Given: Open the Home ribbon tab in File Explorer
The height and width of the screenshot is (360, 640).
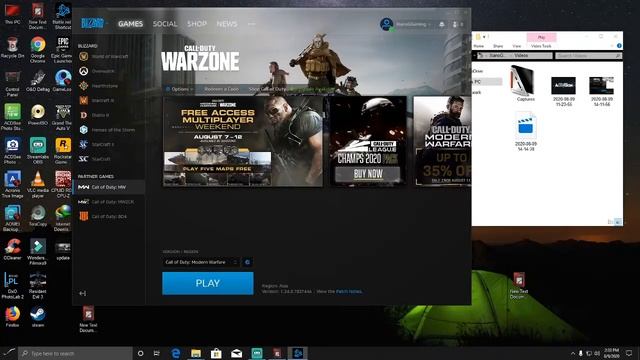Looking at the screenshot, I should pos(479,46).
